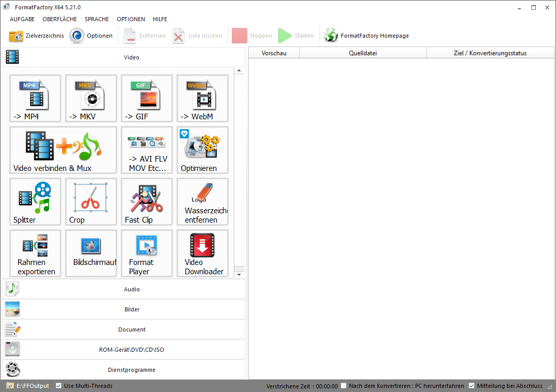Open Optionen from the toolbar

coord(91,36)
